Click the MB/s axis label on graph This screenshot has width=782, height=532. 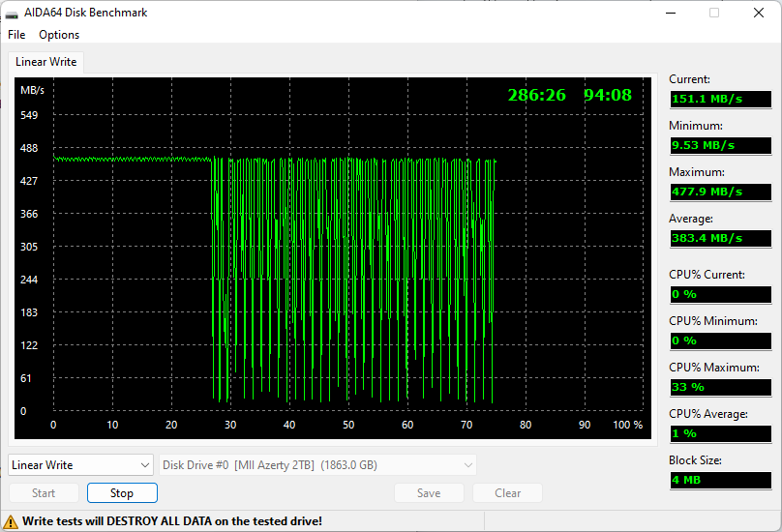32,90
